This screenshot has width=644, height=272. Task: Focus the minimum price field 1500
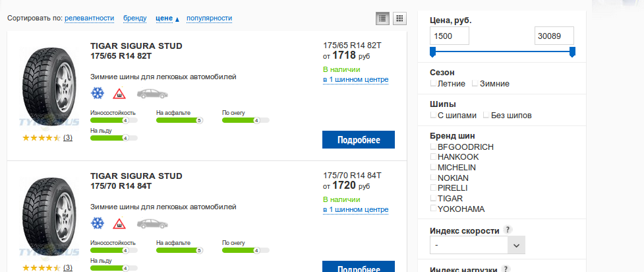(x=450, y=36)
